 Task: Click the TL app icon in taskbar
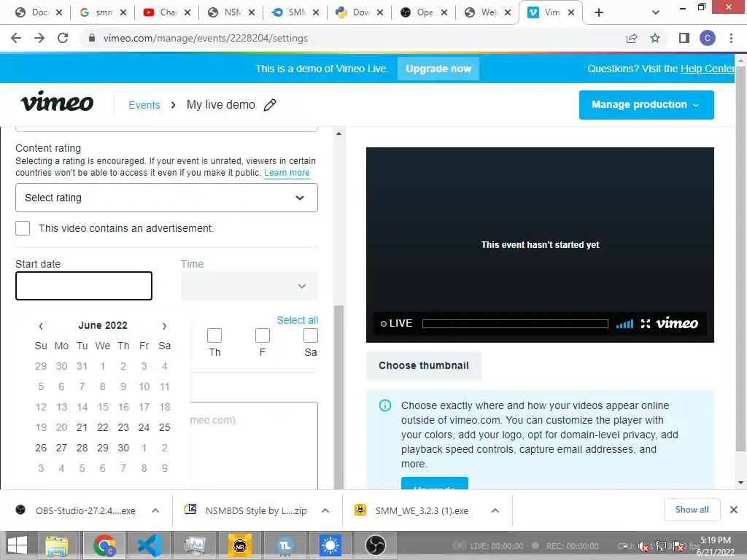point(285,545)
